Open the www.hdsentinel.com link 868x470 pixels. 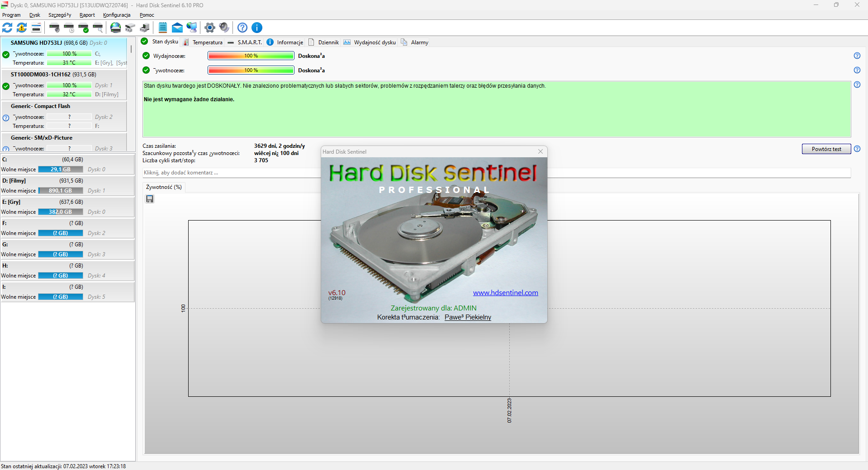click(x=506, y=293)
